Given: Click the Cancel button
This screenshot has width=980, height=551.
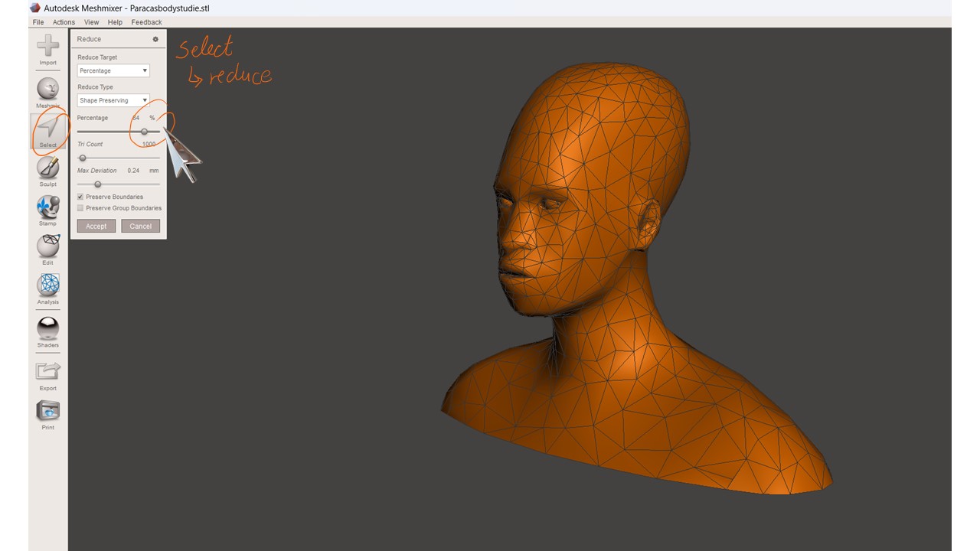Looking at the screenshot, I should pyautogui.click(x=141, y=226).
